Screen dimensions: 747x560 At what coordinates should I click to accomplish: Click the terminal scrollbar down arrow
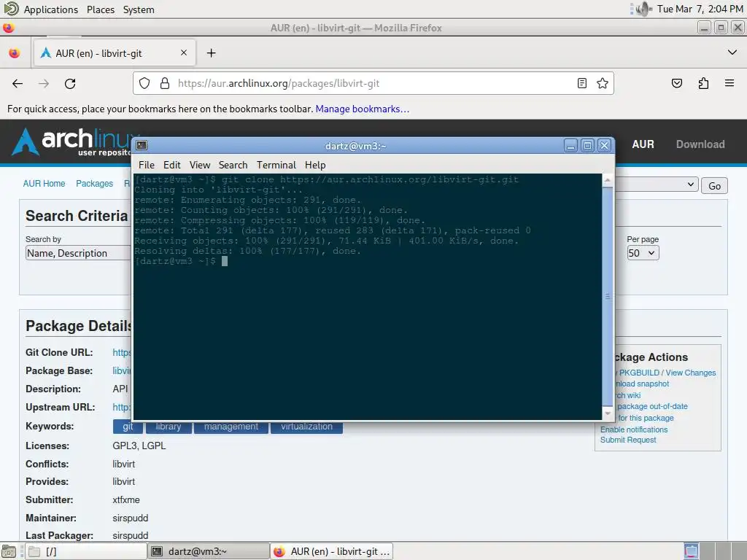608,413
